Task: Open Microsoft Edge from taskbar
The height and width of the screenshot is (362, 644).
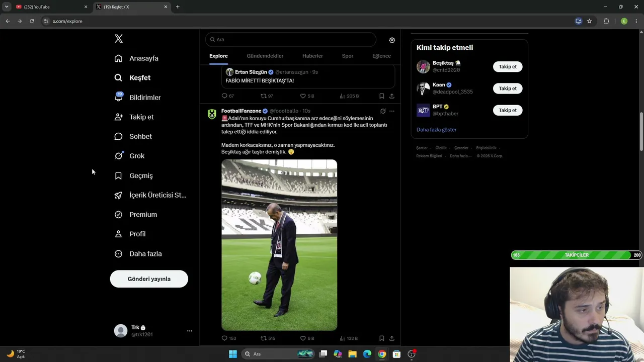Action: tap(367, 354)
